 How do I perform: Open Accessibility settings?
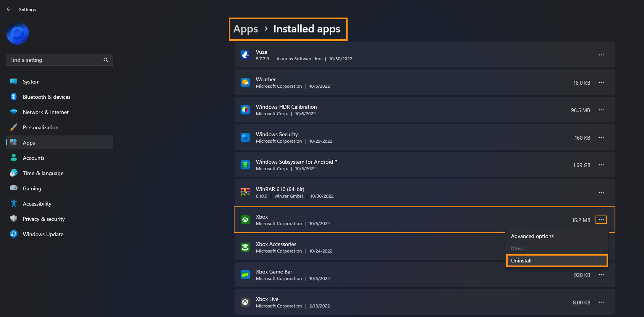coord(59,204)
